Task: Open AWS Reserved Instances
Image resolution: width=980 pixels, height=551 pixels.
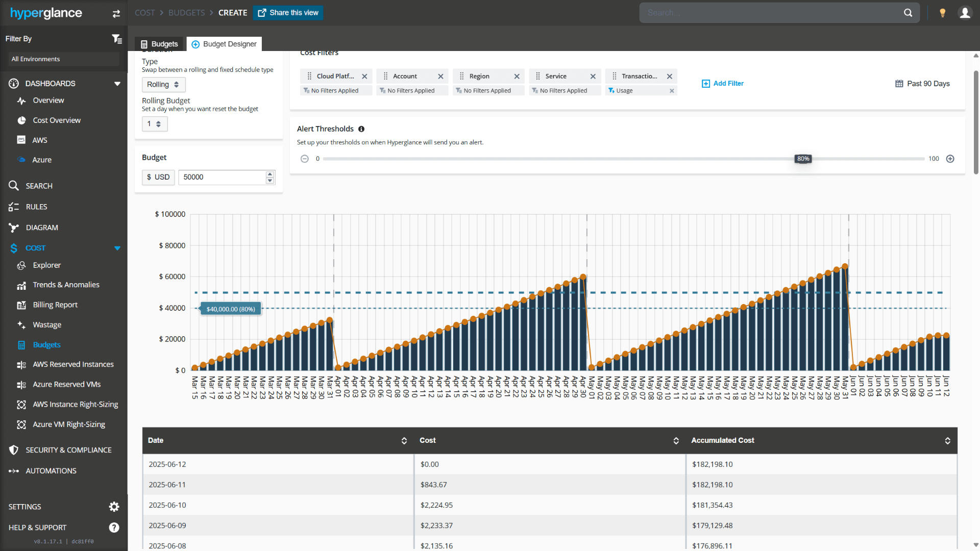Action: coord(73,365)
